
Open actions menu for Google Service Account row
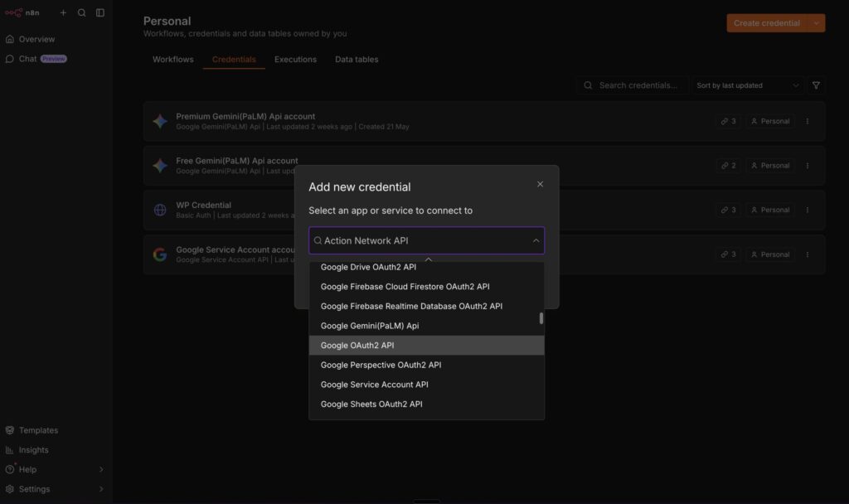pyautogui.click(x=808, y=254)
